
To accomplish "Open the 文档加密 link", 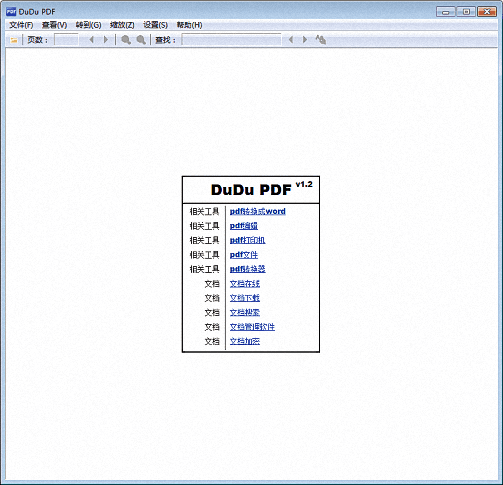I will [x=245, y=341].
